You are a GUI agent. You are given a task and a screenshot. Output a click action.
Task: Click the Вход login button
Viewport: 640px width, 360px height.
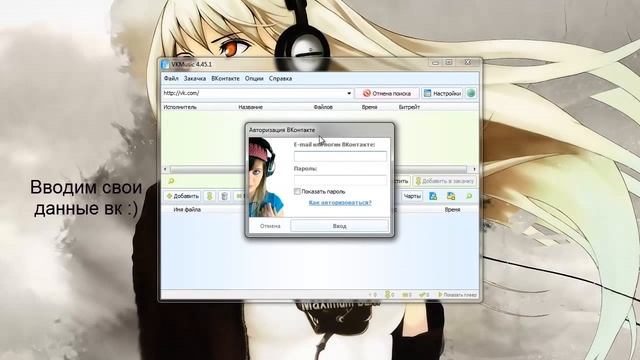[x=339, y=226]
